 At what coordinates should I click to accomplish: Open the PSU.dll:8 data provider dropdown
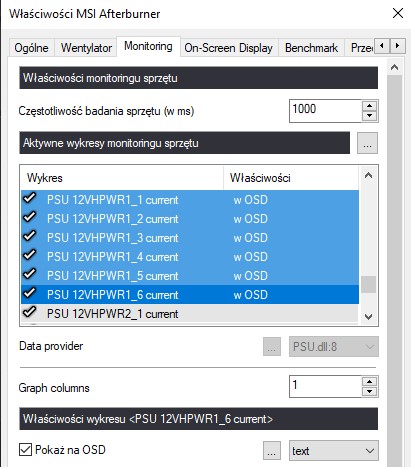(x=334, y=347)
